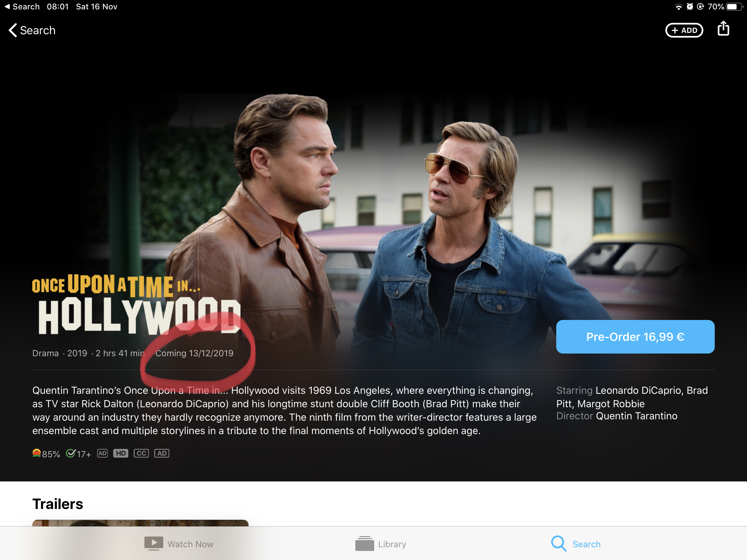Tap the battery indicator icon
The image size is (747, 560).
click(734, 7)
